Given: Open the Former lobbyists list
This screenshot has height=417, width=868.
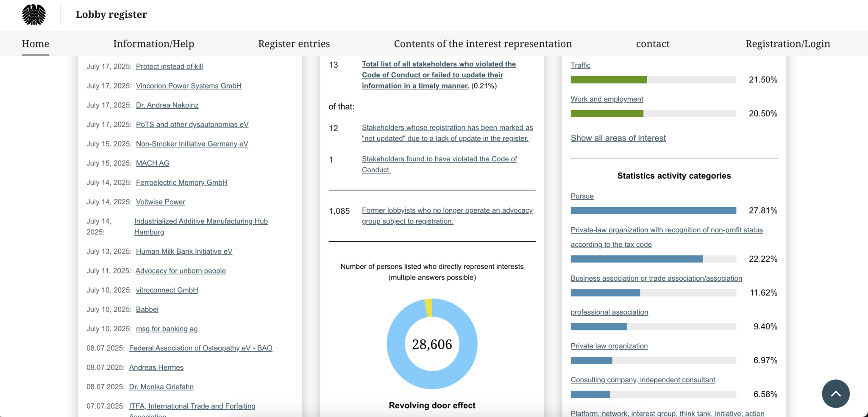Looking at the screenshot, I should (447, 215).
